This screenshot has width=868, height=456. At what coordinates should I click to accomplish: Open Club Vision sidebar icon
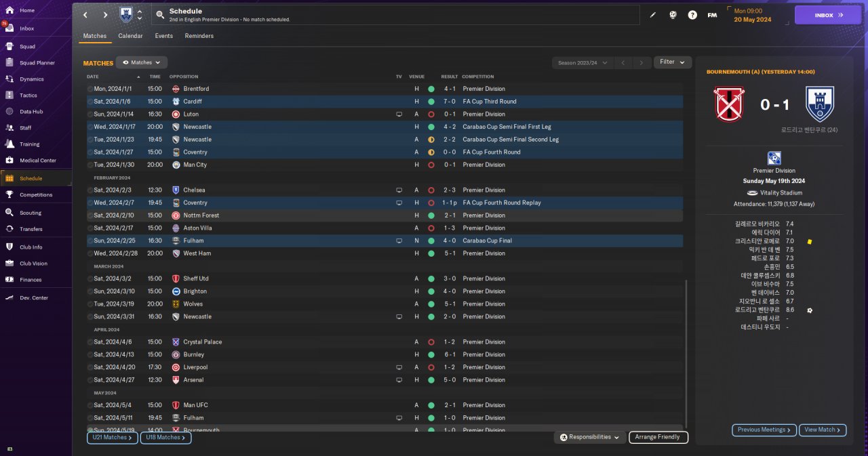tap(9, 264)
